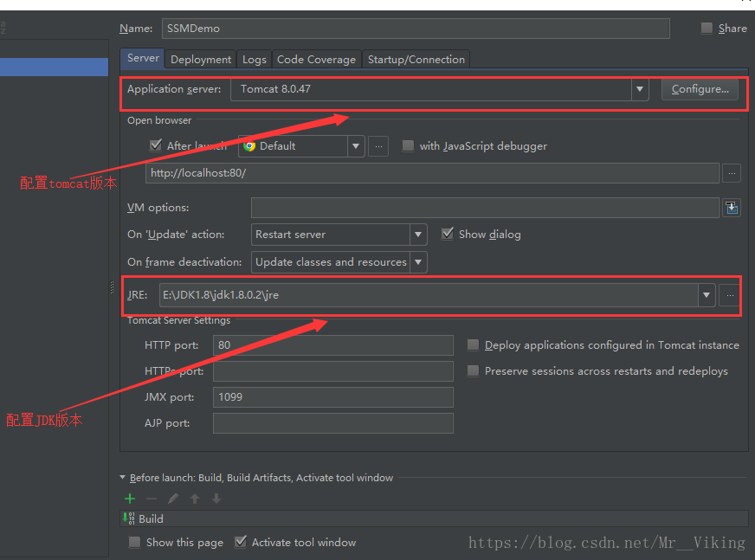The height and width of the screenshot is (560, 755).
Task: Select the highlighted configuration in left panel
Action: click(54, 67)
